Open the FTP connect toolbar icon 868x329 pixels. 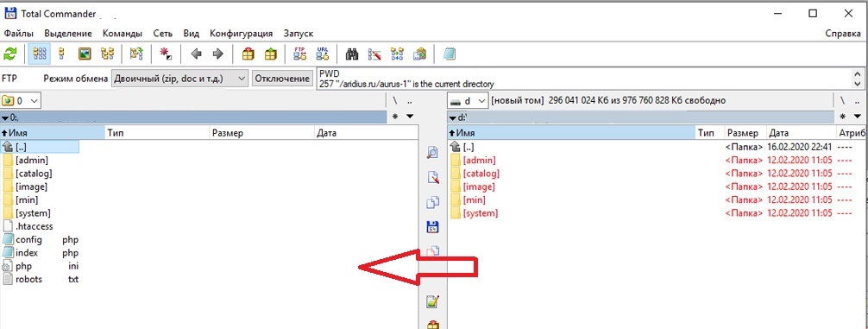pyautogui.click(x=300, y=54)
